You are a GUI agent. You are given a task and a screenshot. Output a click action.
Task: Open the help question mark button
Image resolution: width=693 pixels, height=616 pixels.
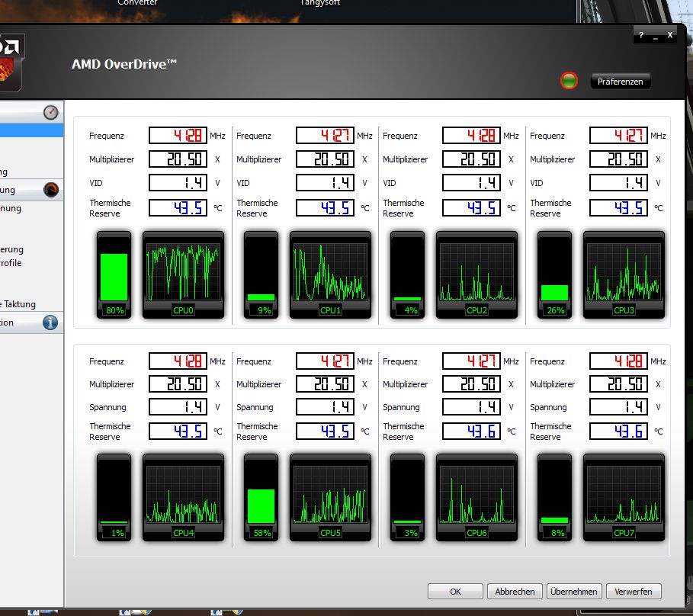pos(641,35)
